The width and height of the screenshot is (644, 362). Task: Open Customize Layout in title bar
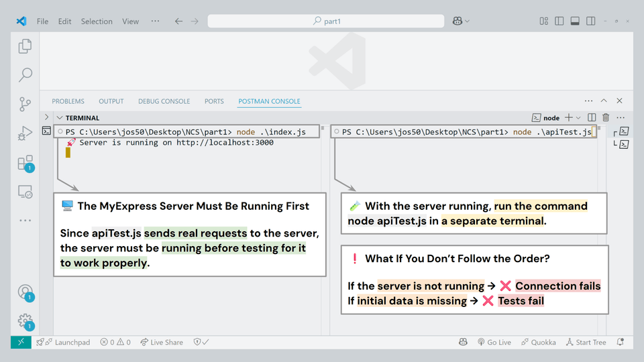click(x=544, y=21)
